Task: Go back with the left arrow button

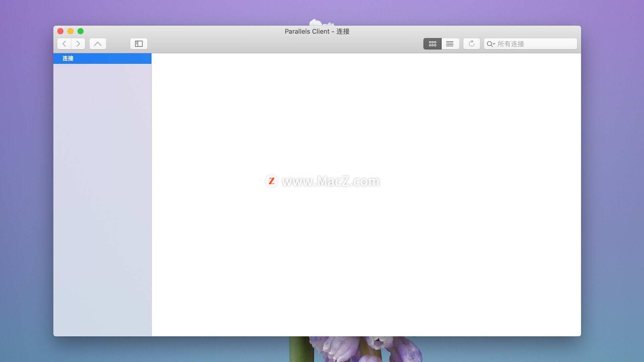Action: 64,44
